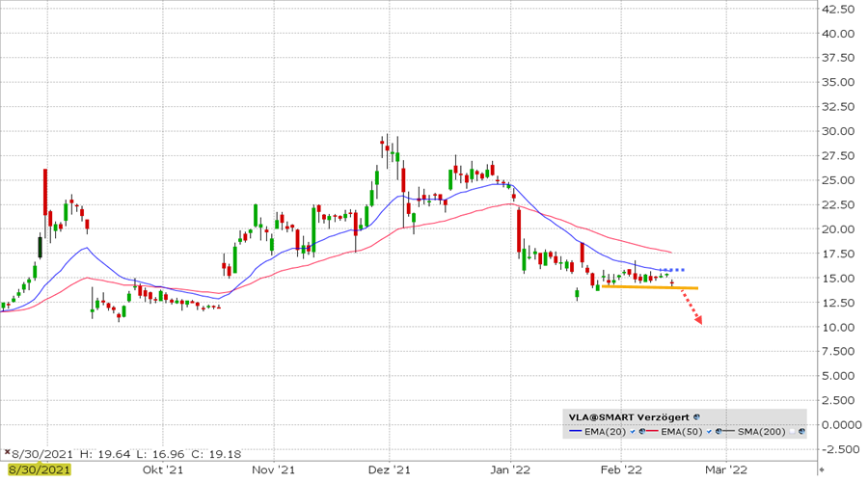Click the Mär '22 time axis label

pos(725,469)
